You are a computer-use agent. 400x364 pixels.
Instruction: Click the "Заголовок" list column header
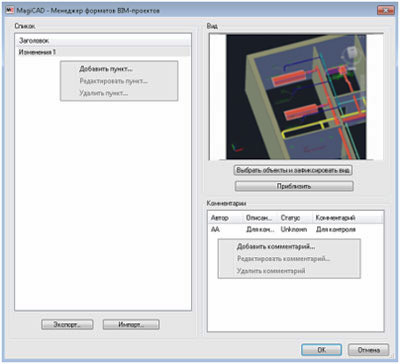click(x=103, y=41)
